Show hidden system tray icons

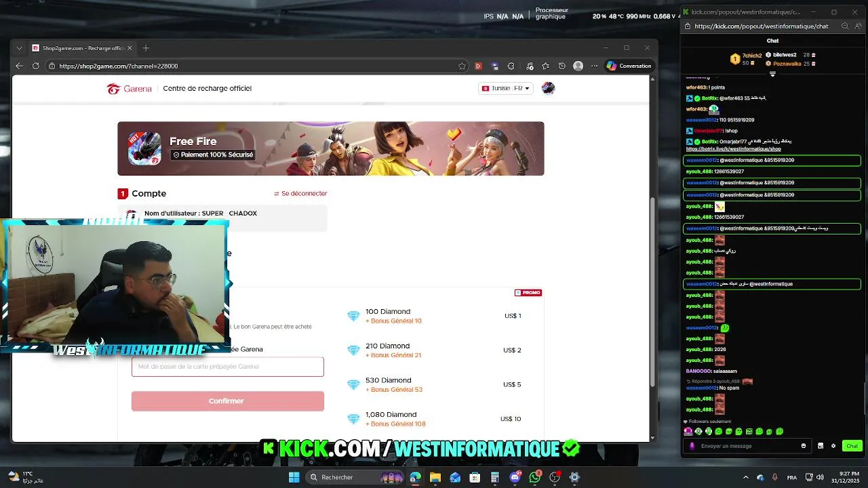[x=746, y=477]
